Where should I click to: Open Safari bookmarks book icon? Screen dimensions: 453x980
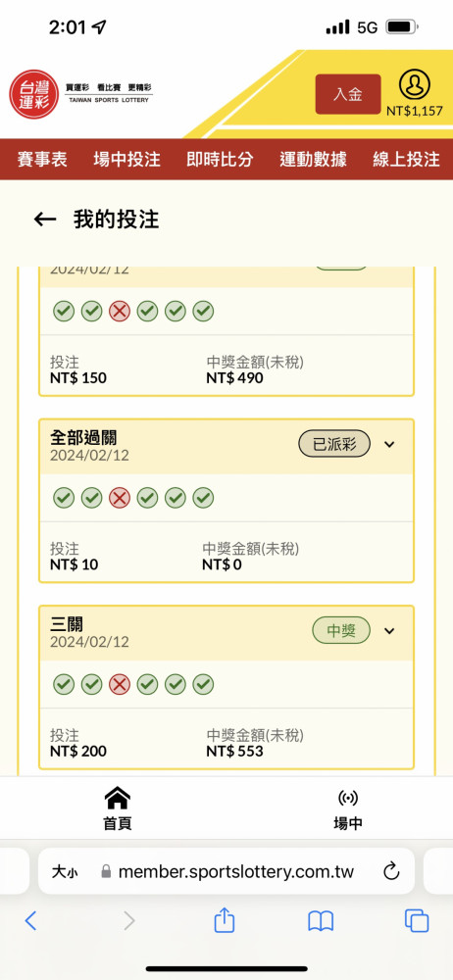click(x=321, y=921)
